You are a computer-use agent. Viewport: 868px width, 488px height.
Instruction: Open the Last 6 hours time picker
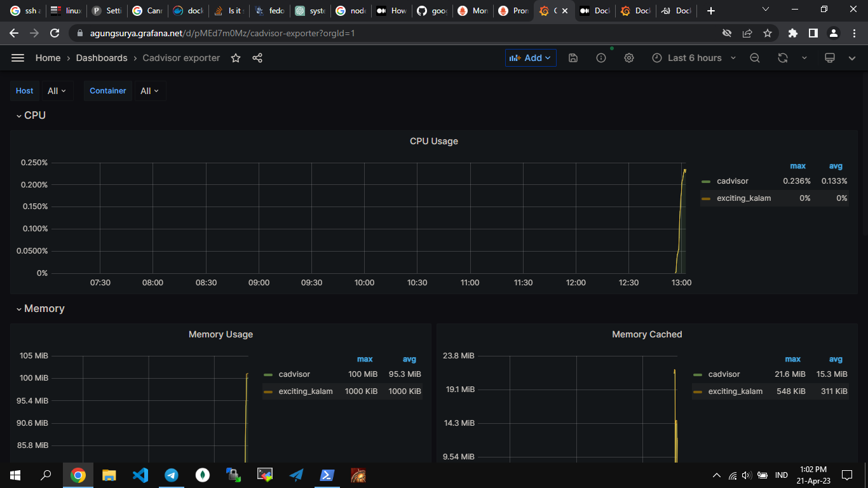694,58
